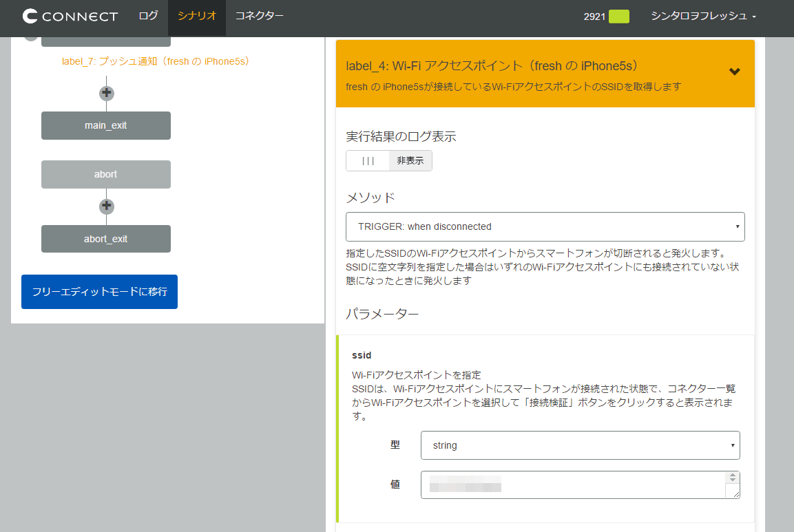
Task: Click the CONNECT logo icon
Action: tap(31, 17)
